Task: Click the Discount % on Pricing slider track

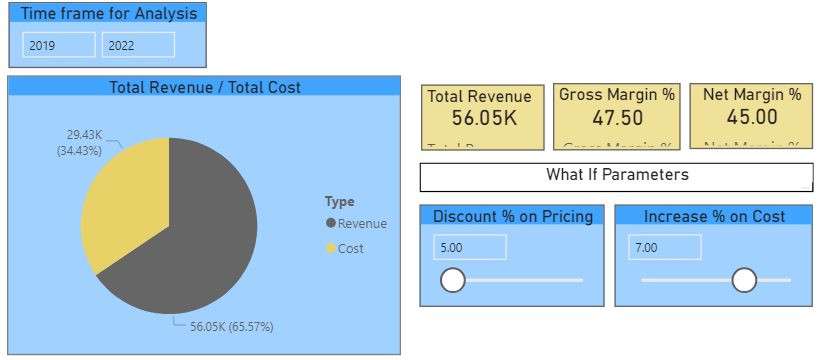Action: (x=524, y=280)
